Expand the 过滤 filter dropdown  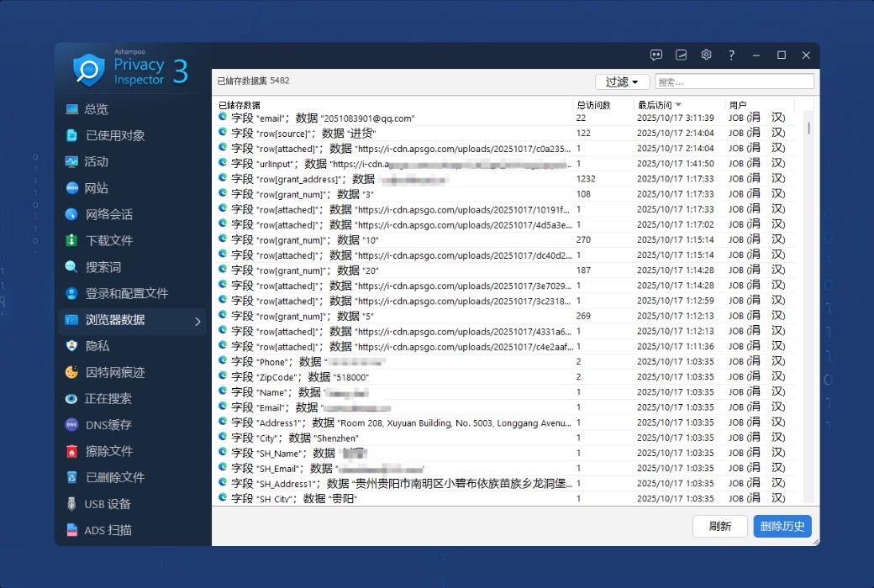(622, 81)
